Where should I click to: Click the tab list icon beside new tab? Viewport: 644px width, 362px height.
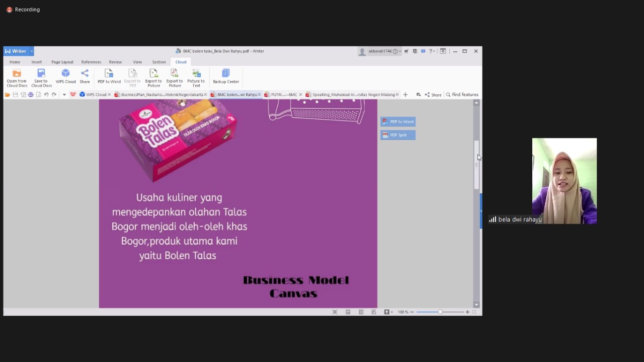pos(418,95)
